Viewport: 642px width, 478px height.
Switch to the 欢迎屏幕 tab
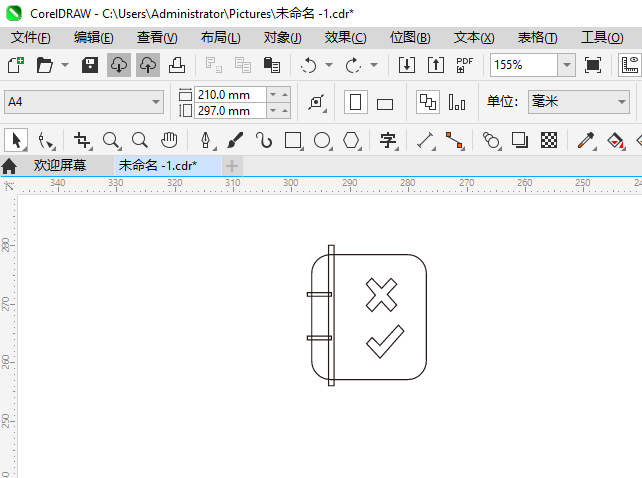pyautogui.click(x=60, y=165)
